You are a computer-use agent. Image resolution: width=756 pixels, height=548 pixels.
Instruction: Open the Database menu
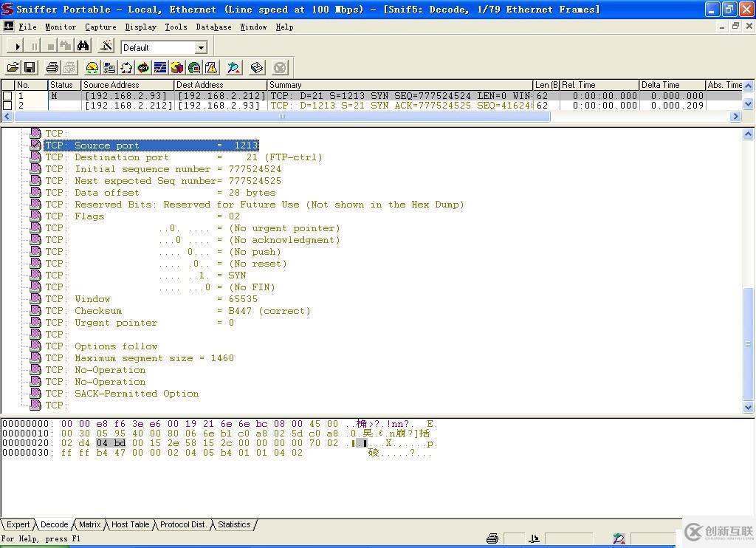coord(213,27)
